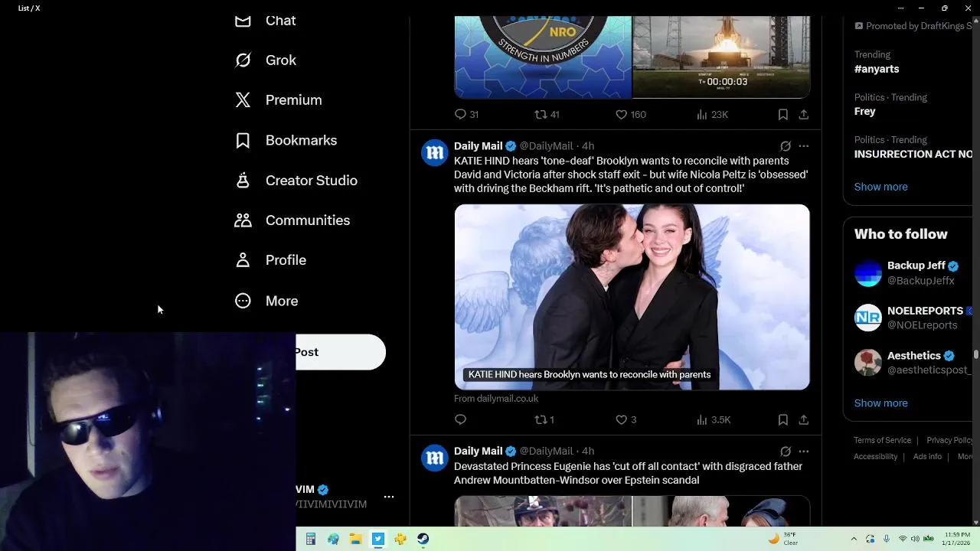This screenshot has height=551, width=980.
Task: Open INSURRECTION ACT trending topic
Action: pos(913,154)
